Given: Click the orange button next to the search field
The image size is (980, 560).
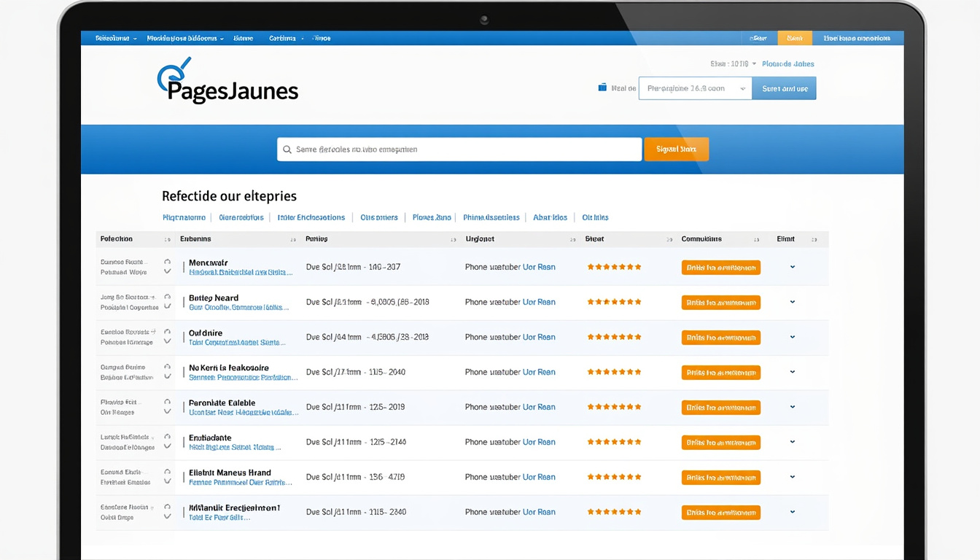Looking at the screenshot, I should (676, 149).
